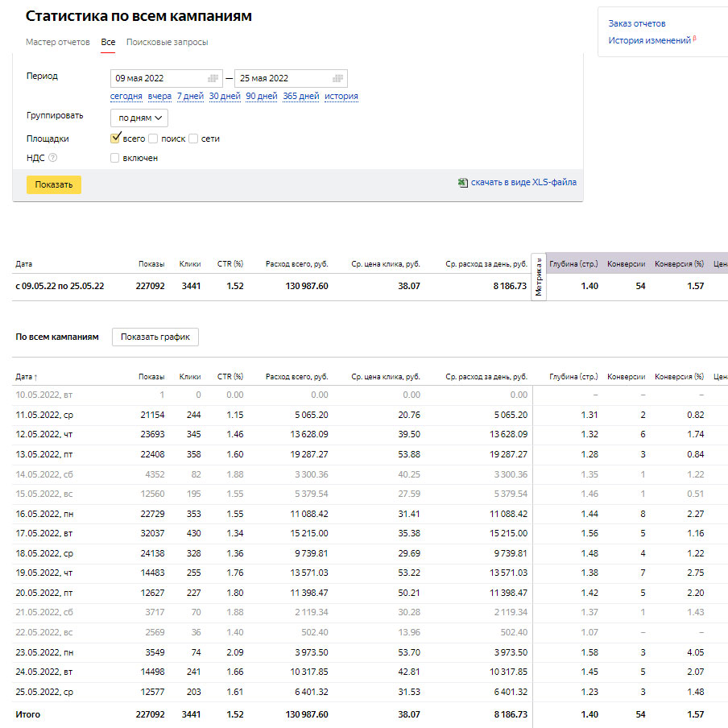
Task: Collapse the Метрика column panel
Action: (539, 276)
